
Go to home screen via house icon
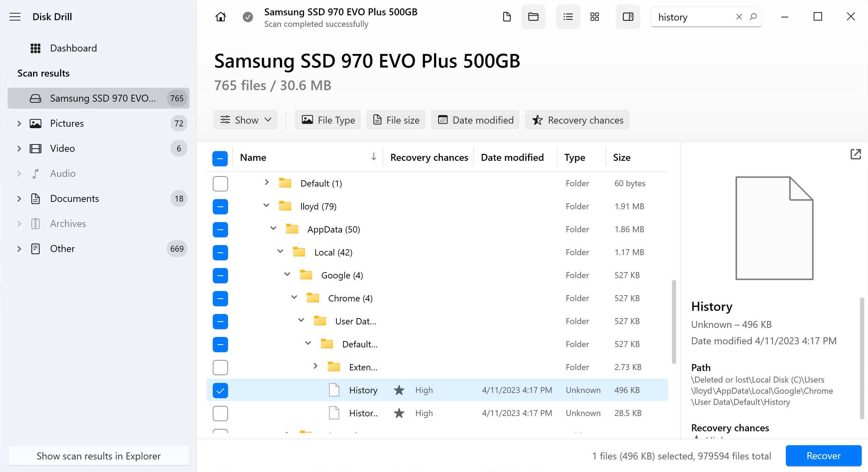[221, 17]
